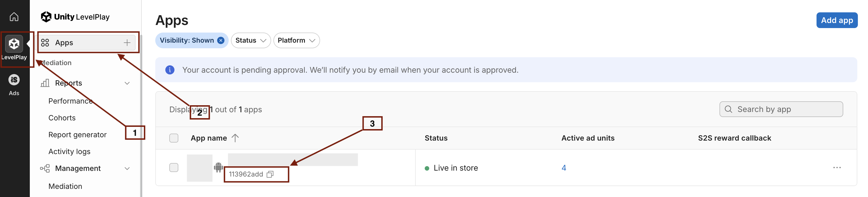Sort by App name arrow
Screen dimensions: 868x197
click(x=235, y=138)
